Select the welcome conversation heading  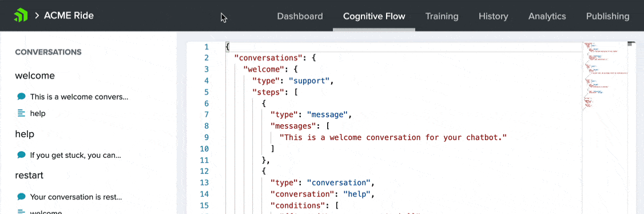pyautogui.click(x=35, y=76)
